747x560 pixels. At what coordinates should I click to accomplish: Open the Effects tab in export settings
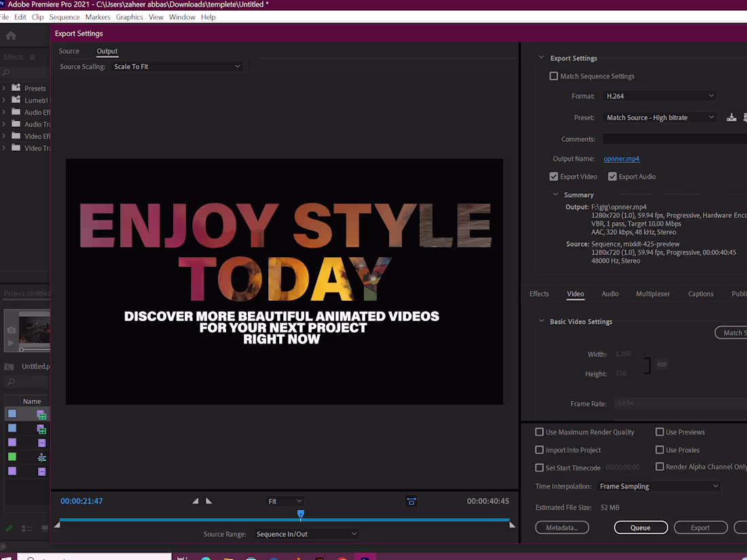click(x=539, y=294)
